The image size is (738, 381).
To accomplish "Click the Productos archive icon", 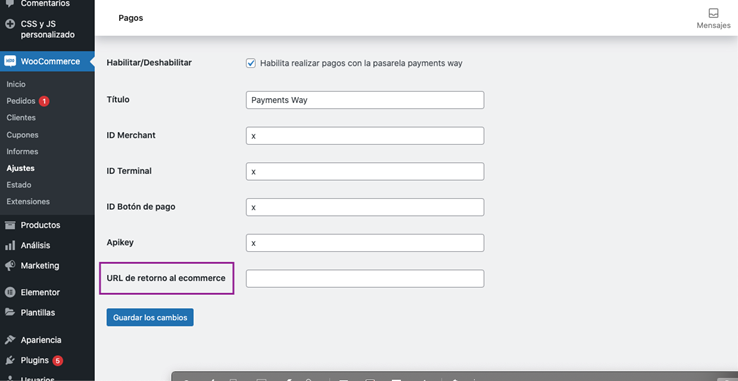I will [x=10, y=225].
